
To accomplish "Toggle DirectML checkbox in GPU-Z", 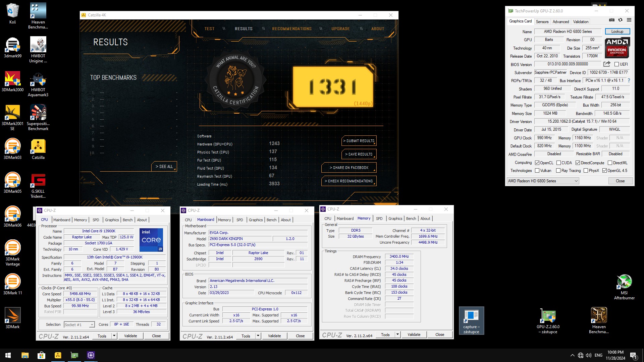I will pyautogui.click(x=610, y=163).
